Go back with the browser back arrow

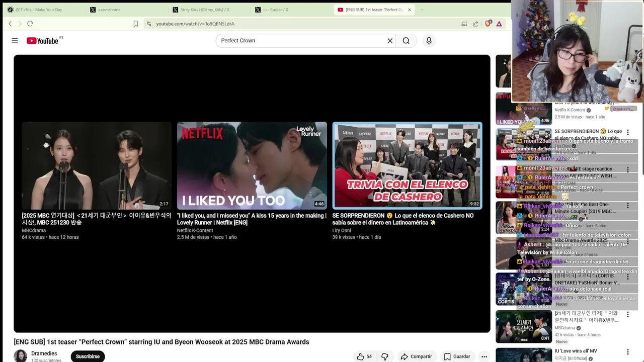click(x=10, y=24)
